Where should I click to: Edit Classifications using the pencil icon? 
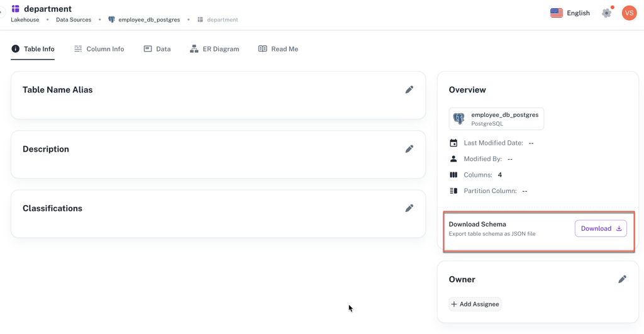pyautogui.click(x=409, y=208)
